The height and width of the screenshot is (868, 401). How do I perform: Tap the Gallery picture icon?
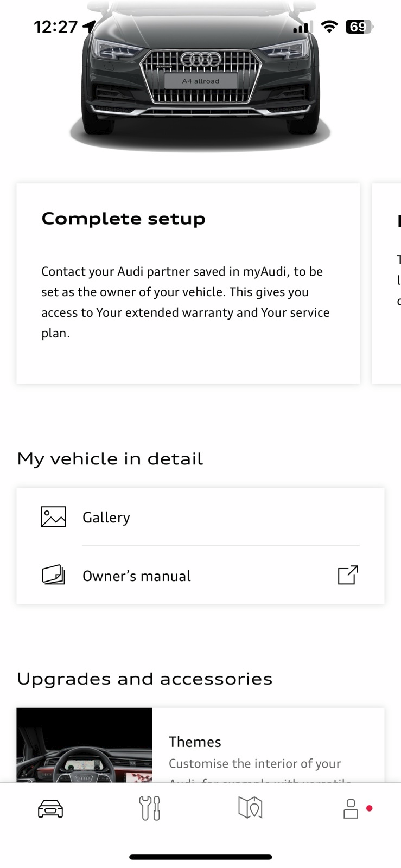54,517
